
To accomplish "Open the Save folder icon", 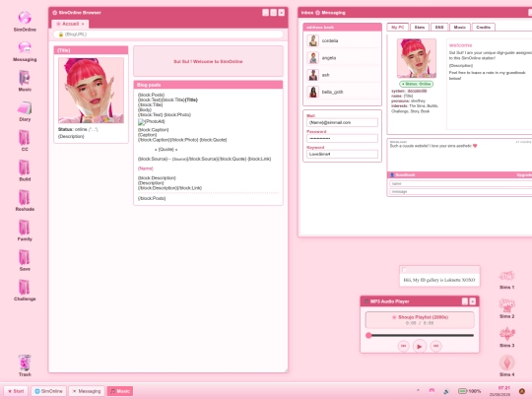I will coord(25,260).
